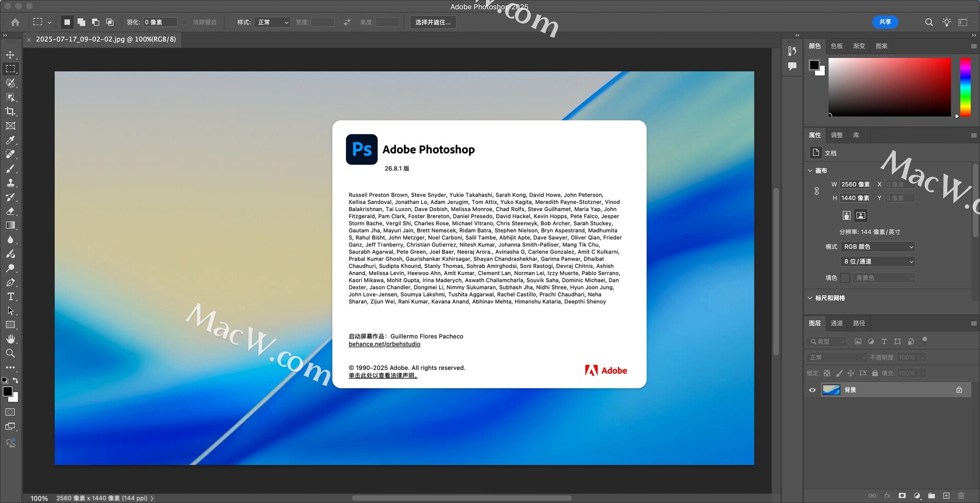The width and height of the screenshot is (980, 503).
Task: Open the 样式 (Style) dropdown
Action: 272,22
